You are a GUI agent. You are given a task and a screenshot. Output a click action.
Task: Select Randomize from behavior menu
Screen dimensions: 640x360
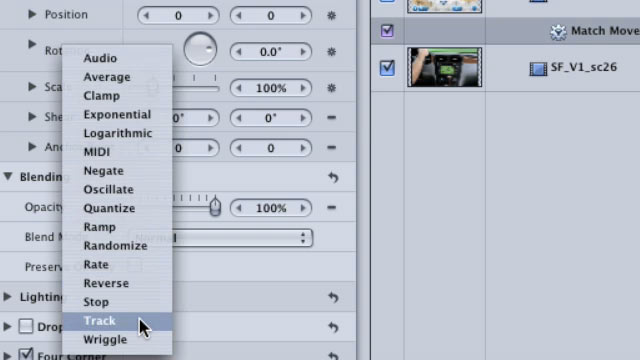point(117,246)
